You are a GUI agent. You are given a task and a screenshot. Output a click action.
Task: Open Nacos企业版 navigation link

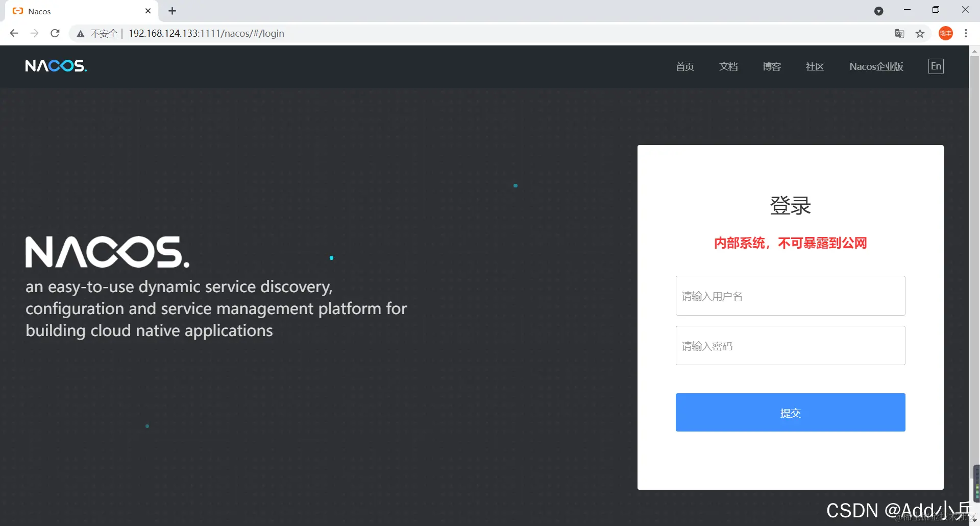[876, 66]
